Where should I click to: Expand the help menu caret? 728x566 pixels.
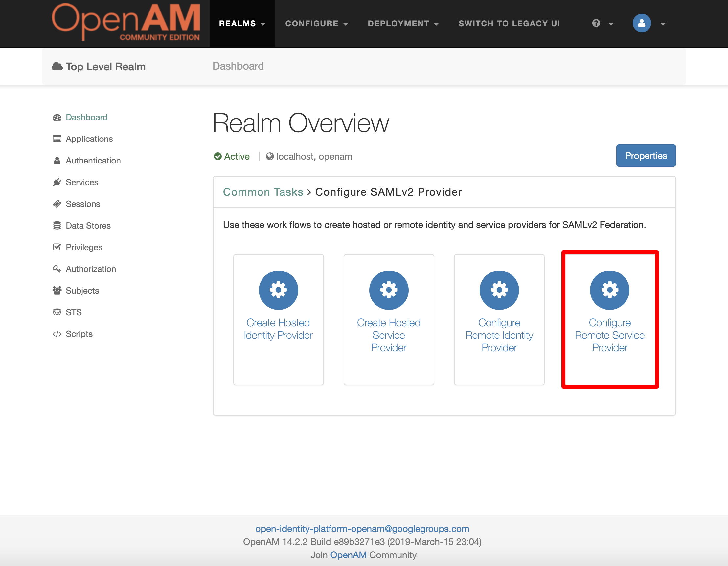611,24
